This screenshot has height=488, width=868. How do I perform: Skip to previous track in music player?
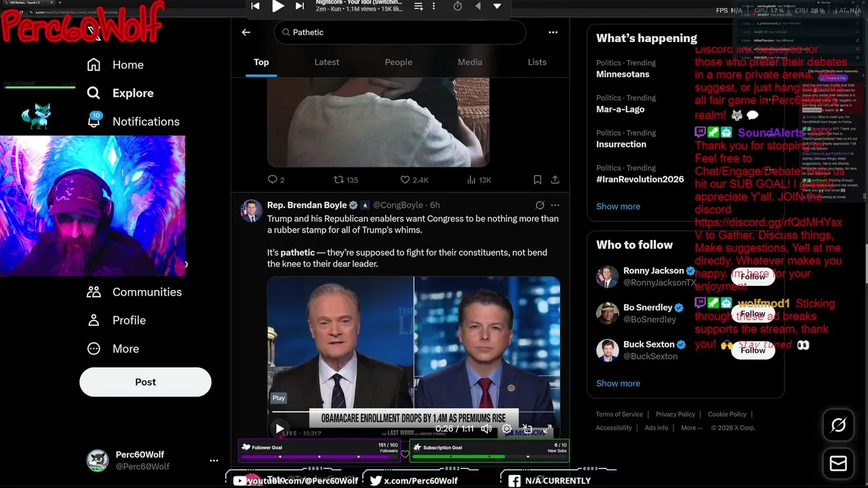[255, 6]
